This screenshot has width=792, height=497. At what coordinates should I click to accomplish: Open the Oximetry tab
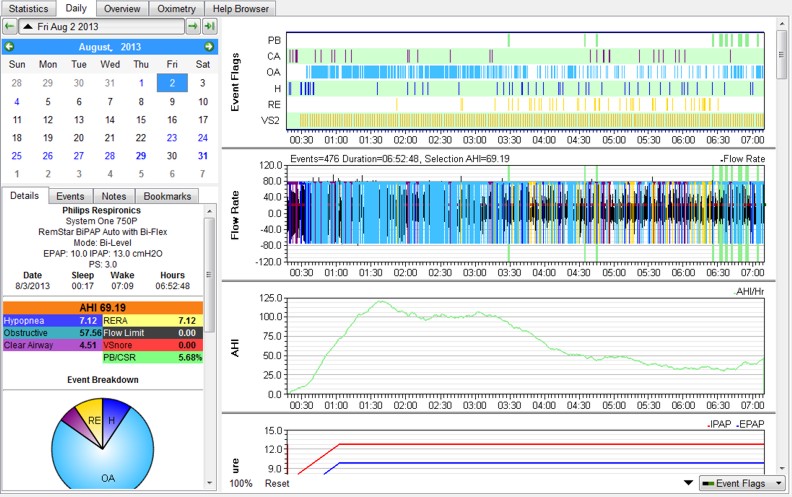click(176, 8)
